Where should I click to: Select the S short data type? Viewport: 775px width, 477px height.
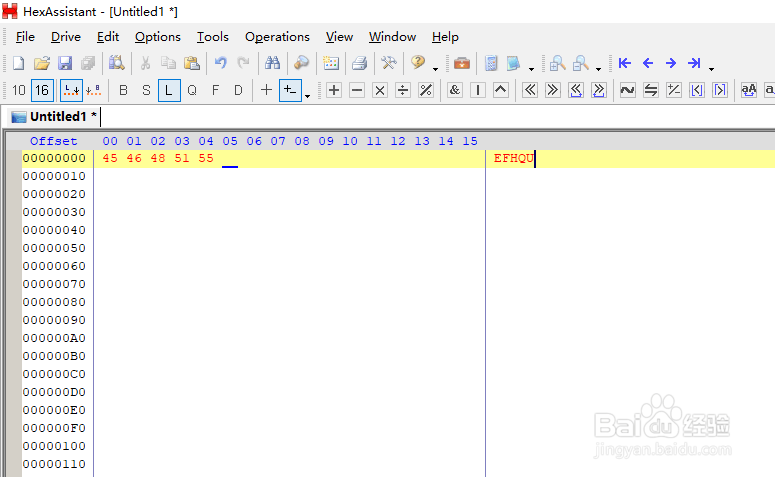(x=146, y=90)
